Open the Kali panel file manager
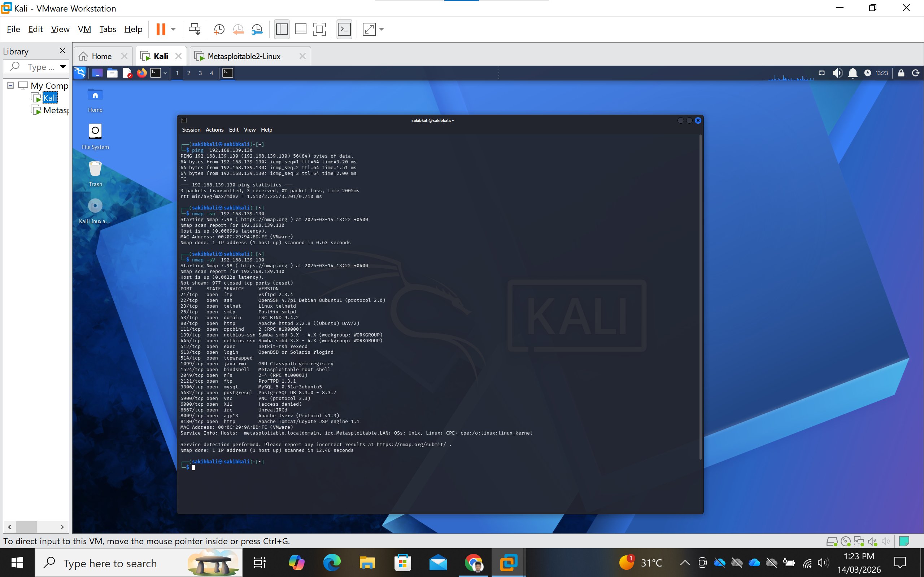 click(112, 73)
